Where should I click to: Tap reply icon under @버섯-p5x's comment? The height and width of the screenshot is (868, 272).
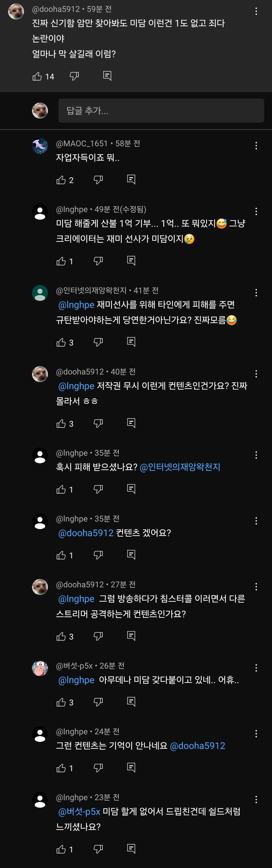(131, 702)
